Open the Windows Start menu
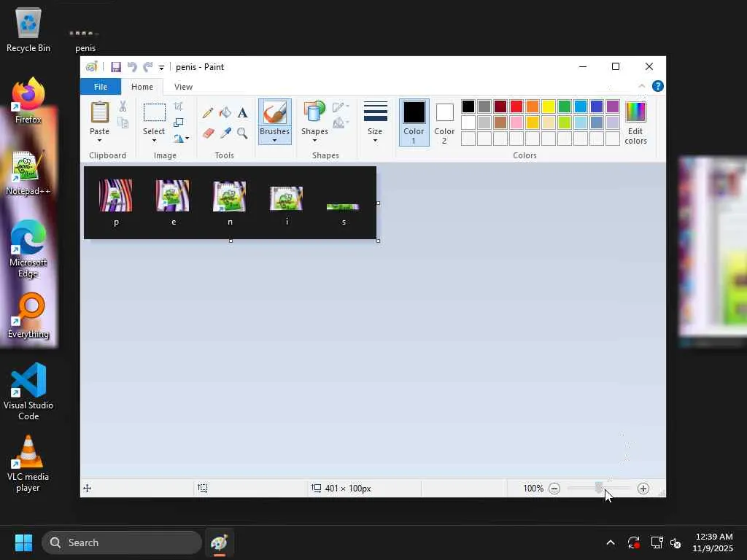This screenshot has height=560, width=747. point(23,542)
